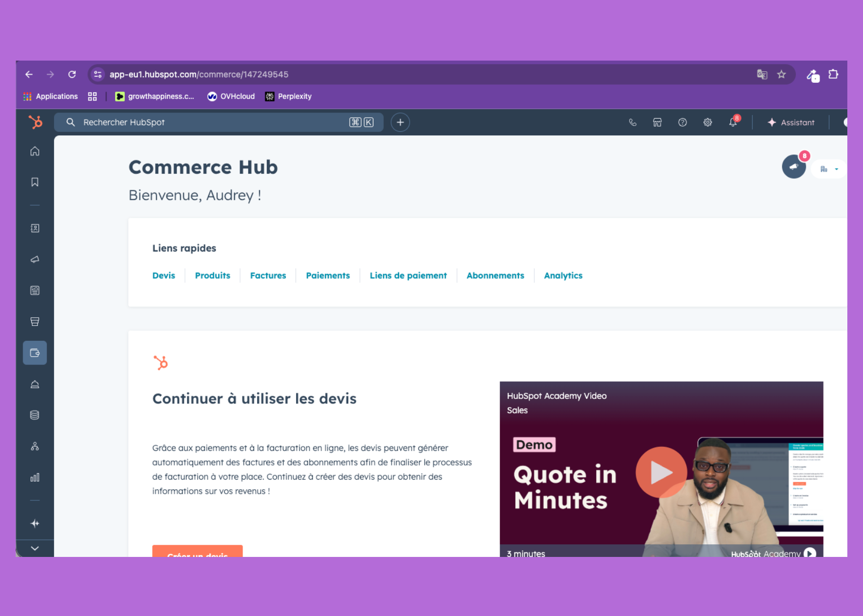Image resolution: width=863 pixels, height=616 pixels.
Task: Open the Sales funnel icon in sidebar
Action: coord(35,322)
